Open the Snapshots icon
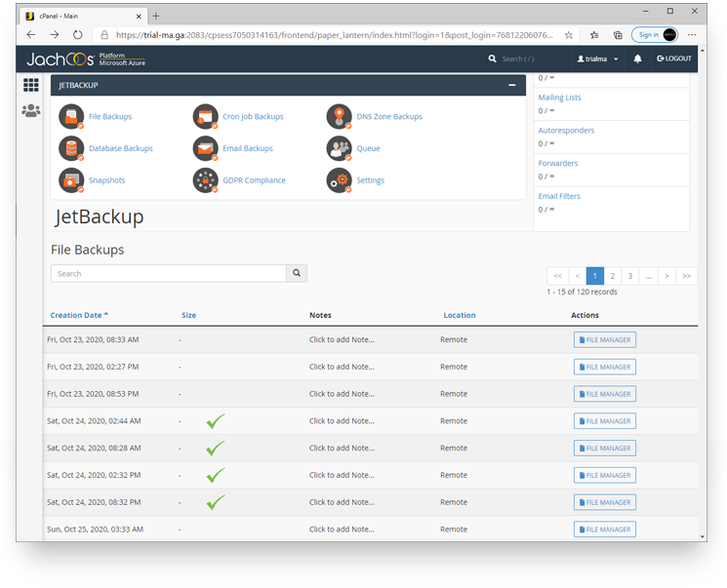This screenshot has height=588, width=727. [71, 180]
